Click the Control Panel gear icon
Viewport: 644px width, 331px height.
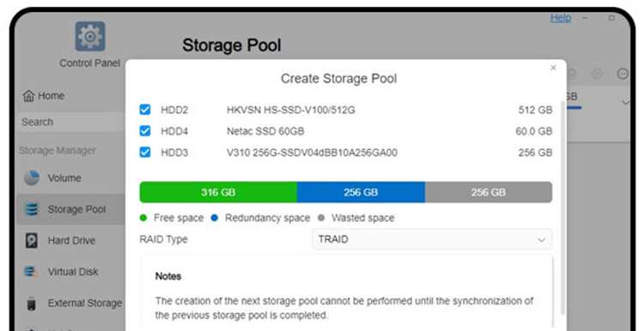pos(90,37)
